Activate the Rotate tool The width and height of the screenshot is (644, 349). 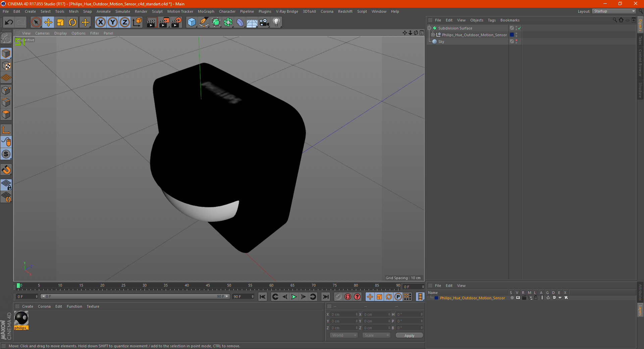click(72, 22)
